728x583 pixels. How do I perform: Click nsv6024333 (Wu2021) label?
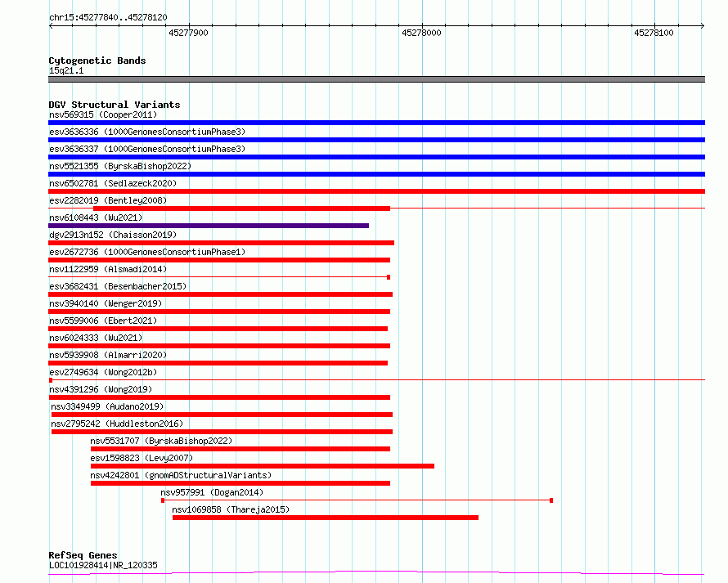[x=96, y=338]
